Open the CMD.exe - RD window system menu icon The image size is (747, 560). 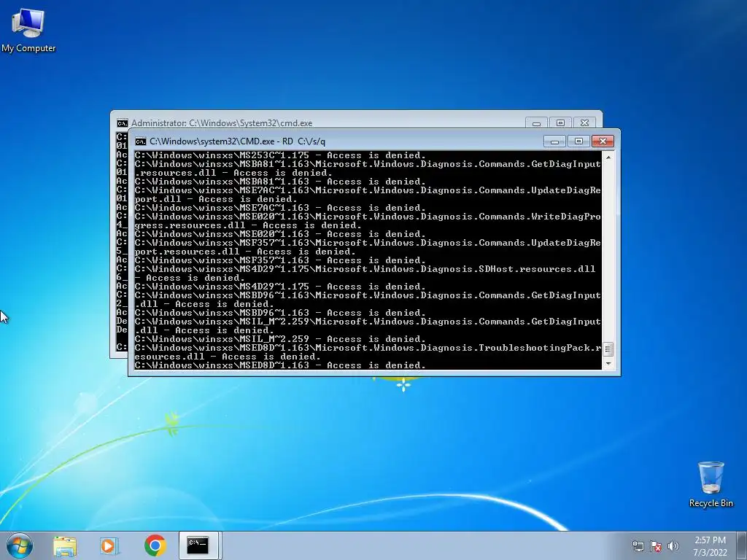[x=140, y=141]
